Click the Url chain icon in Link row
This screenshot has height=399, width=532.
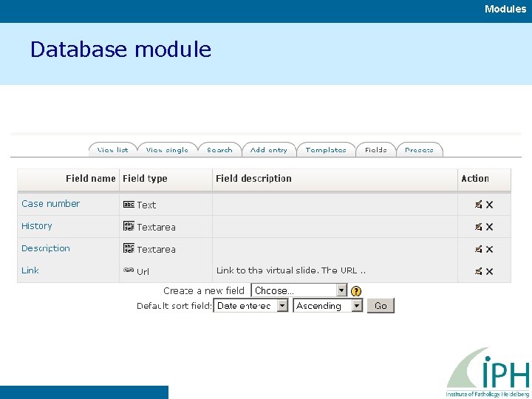coord(129,270)
